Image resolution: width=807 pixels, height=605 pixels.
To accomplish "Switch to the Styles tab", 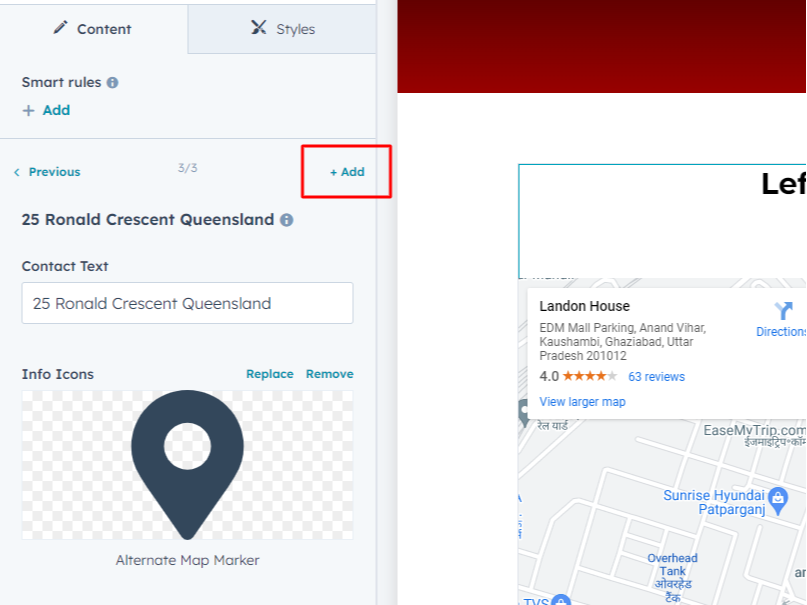I will click(282, 29).
